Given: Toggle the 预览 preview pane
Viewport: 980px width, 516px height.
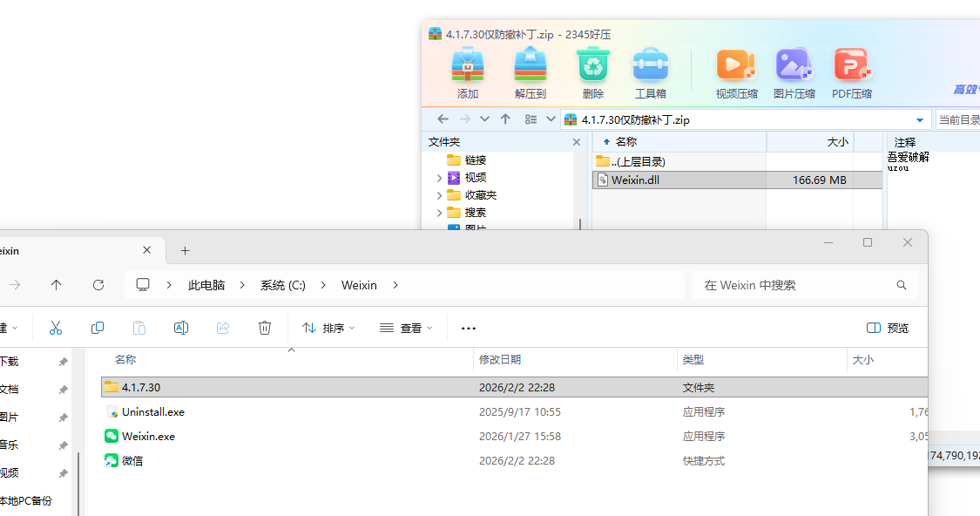Looking at the screenshot, I should point(888,328).
